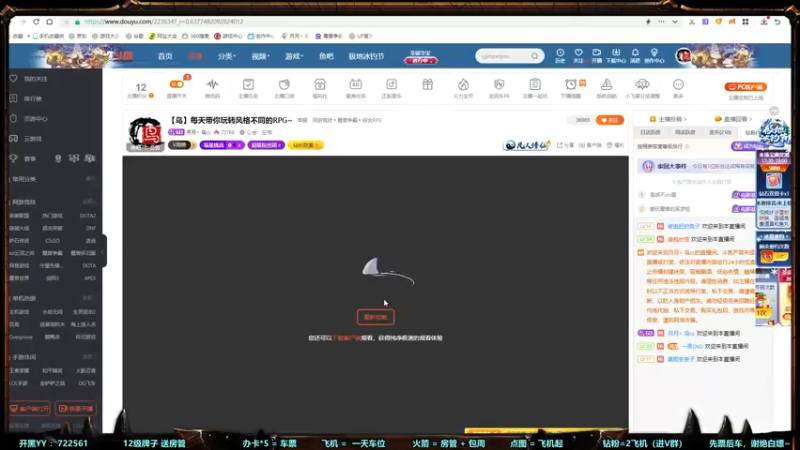Open the 全民乐PK shield icon
The image size is (800, 450).
(x=499, y=88)
